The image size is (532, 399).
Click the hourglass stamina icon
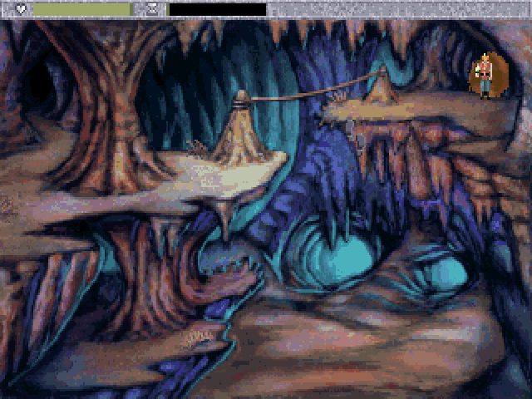(x=152, y=9)
